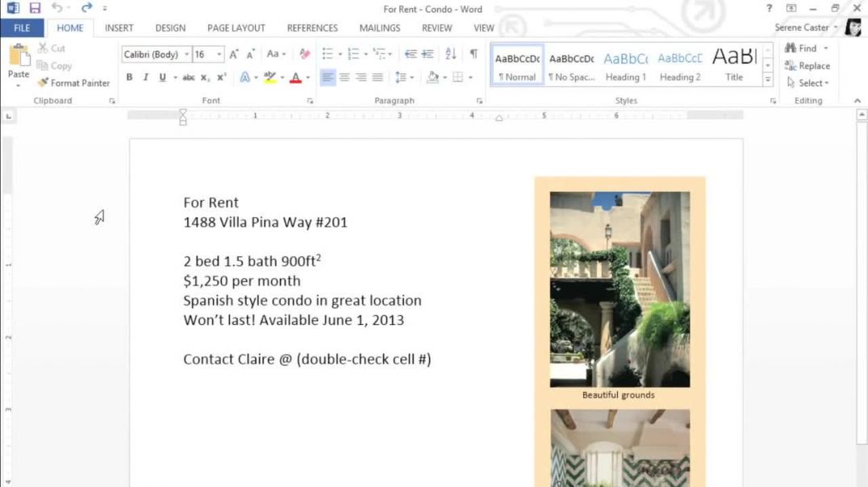The height and width of the screenshot is (487, 868).
Task: Collapse the ribbon with the caret
Action: (x=858, y=101)
